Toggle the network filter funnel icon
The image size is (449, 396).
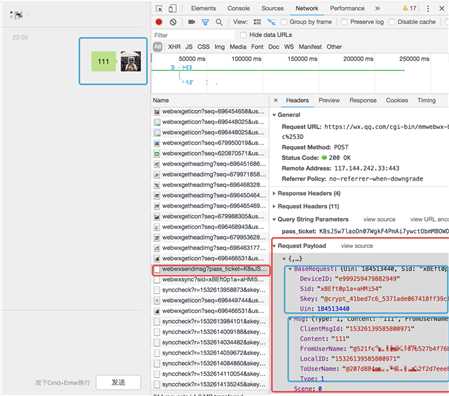point(205,22)
